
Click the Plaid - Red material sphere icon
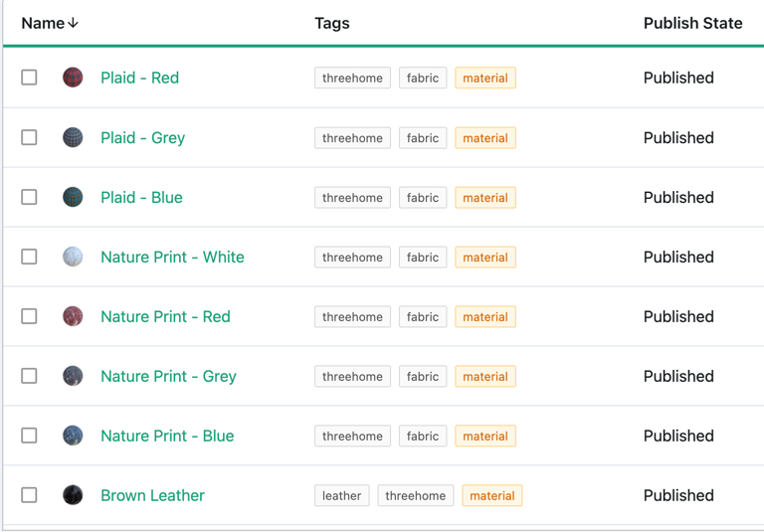click(x=73, y=78)
